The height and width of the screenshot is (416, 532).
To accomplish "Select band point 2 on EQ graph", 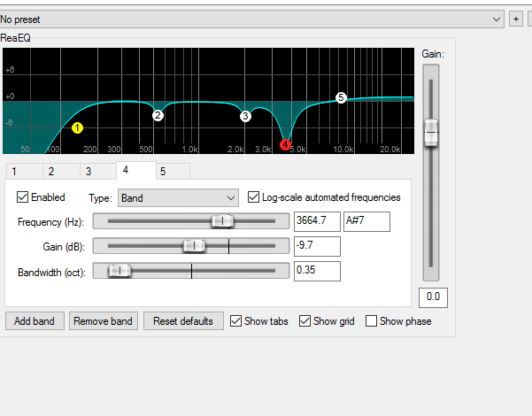I will [x=158, y=115].
